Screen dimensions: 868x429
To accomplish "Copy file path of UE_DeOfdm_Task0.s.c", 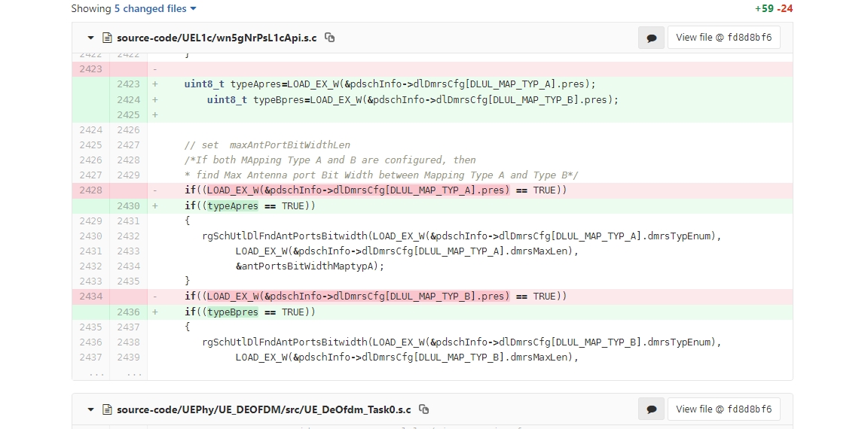I will (424, 409).
